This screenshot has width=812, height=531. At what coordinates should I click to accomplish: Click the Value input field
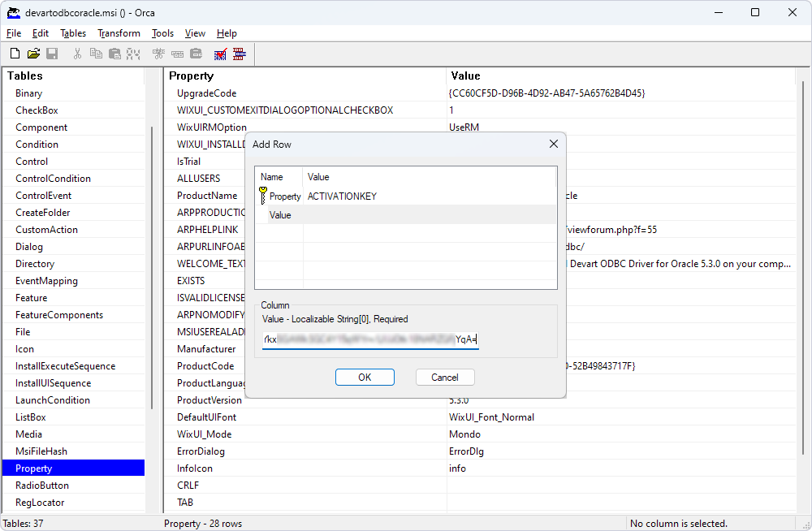click(x=369, y=339)
